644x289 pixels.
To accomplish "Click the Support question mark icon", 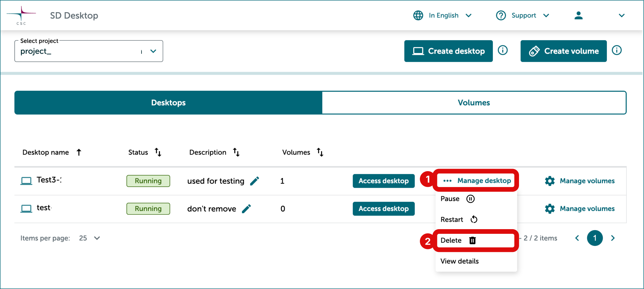I will click(501, 15).
